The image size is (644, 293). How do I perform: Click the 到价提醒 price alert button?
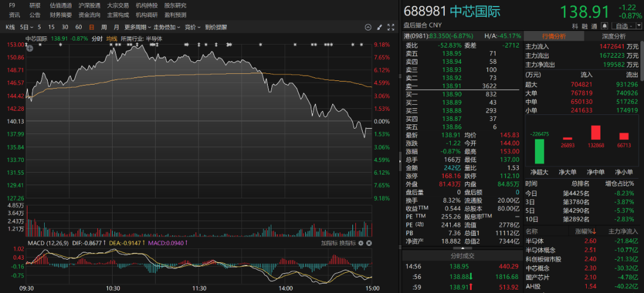(216, 27)
